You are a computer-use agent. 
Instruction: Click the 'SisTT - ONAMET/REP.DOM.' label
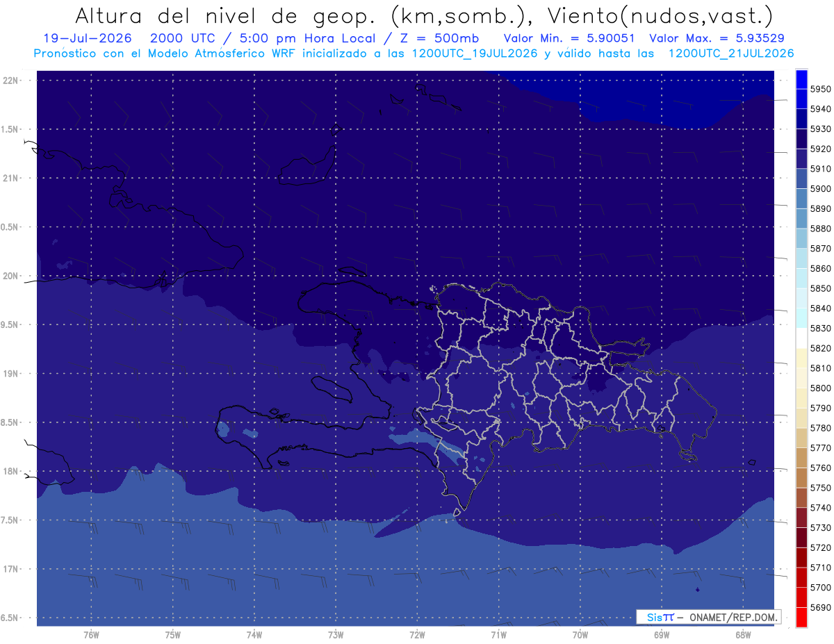[x=708, y=617]
